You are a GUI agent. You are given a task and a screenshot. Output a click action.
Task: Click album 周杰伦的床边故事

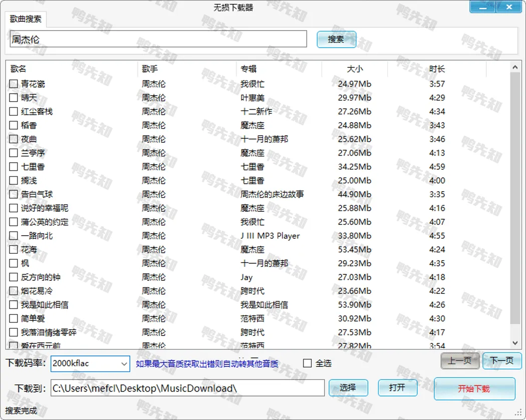coord(272,194)
